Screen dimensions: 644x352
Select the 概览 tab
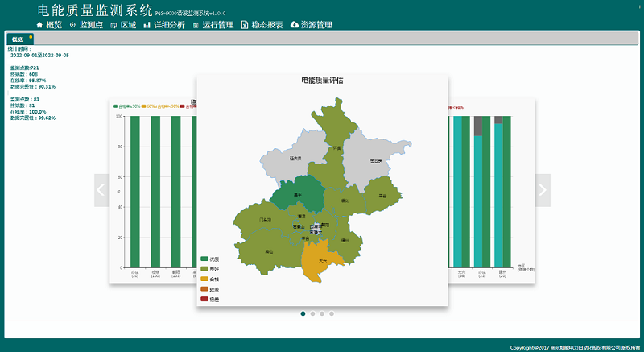pyautogui.click(x=18, y=39)
